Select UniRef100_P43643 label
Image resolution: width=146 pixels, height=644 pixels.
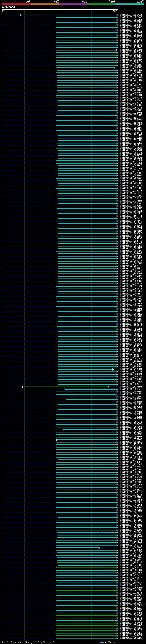pyautogui.click(x=131, y=100)
